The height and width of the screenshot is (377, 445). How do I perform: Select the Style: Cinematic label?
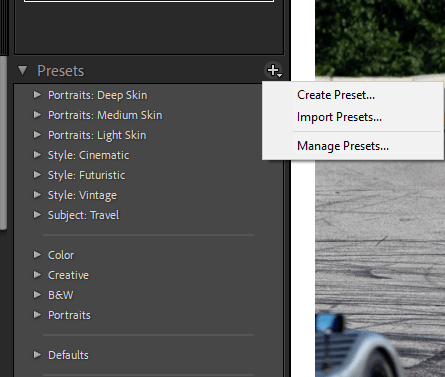(88, 155)
